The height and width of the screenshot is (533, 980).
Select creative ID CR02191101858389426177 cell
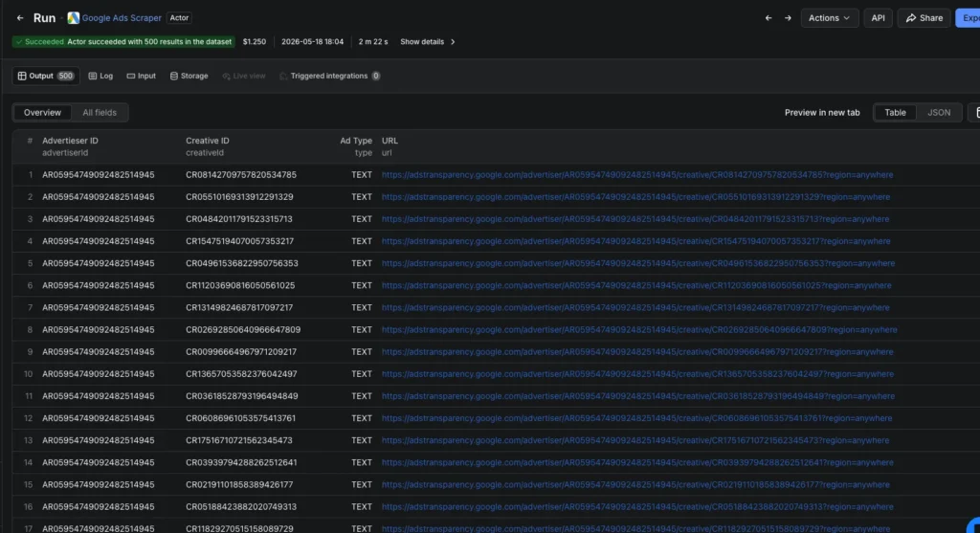(x=238, y=485)
